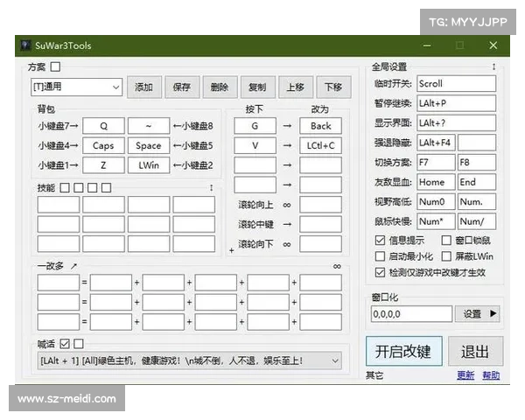Click the 按下 field containing G

tap(255, 126)
